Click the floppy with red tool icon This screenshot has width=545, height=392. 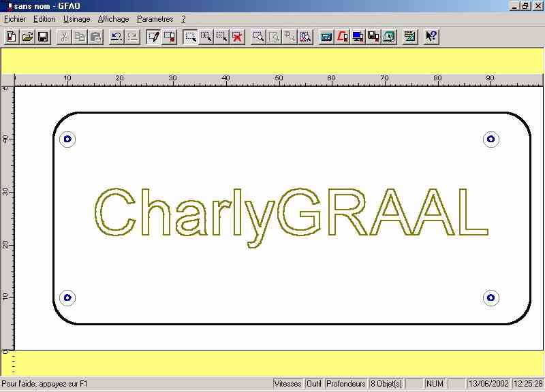pos(373,37)
